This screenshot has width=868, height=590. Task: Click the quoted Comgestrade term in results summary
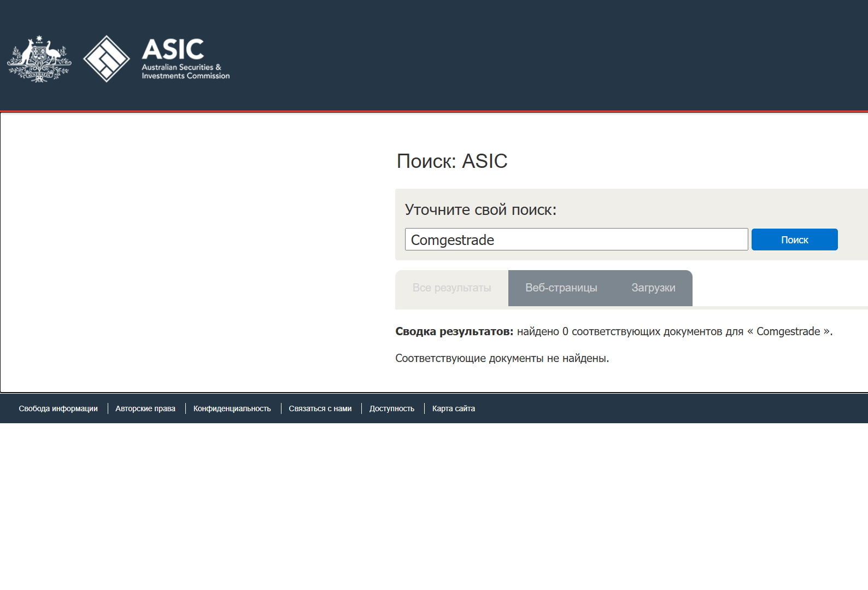point(788,331)
